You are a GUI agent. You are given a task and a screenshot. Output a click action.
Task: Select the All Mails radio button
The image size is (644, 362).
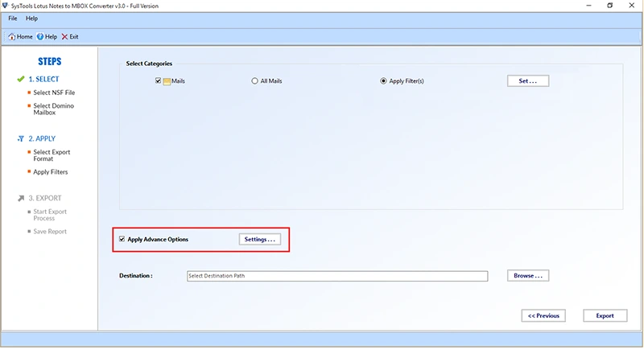[254, 81]
